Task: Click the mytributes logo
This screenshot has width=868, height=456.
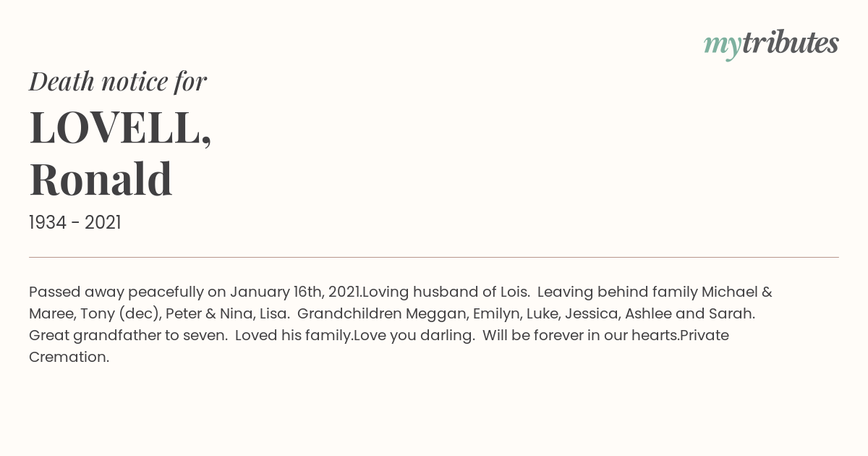Action: click(770, 43)
